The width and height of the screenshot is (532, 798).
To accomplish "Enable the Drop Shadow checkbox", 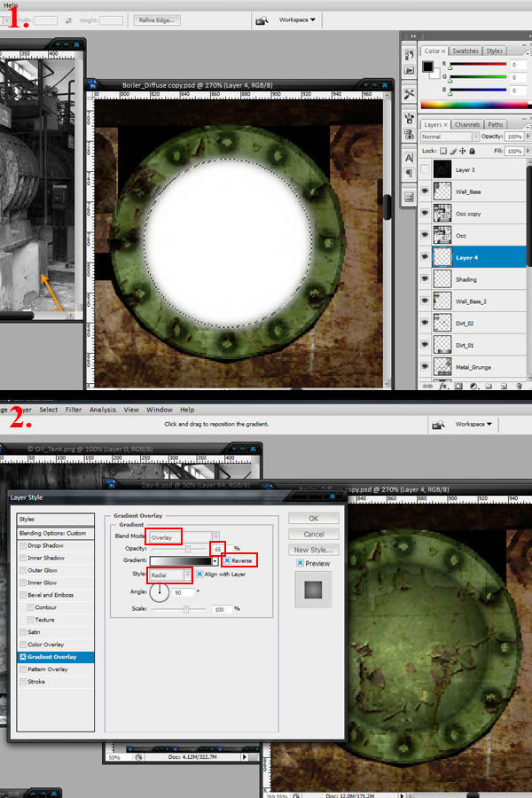I will [x=23, y=545].
